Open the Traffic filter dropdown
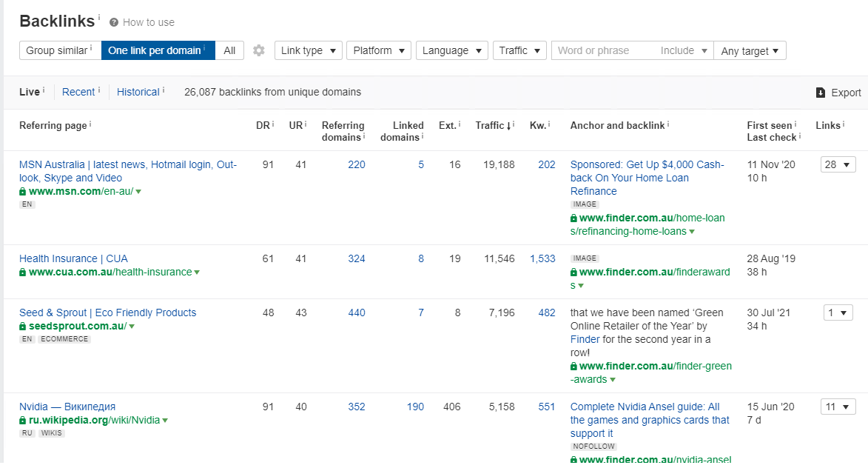The height and width of the screenshot is (468, 868). [519, 50]
